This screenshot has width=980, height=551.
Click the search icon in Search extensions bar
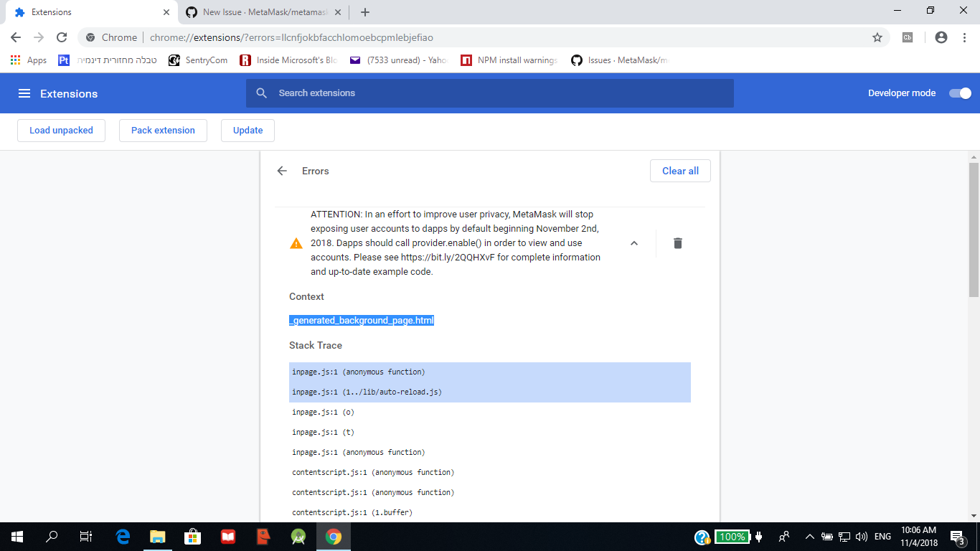point(261,93)
